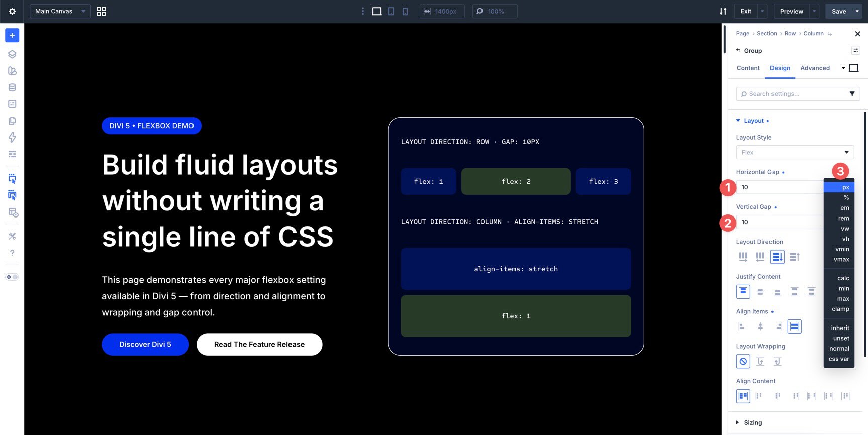Screen dimensions: 868x435
Task: Select column-reverse Layout Direction last icon
Action: coord(795,257)
